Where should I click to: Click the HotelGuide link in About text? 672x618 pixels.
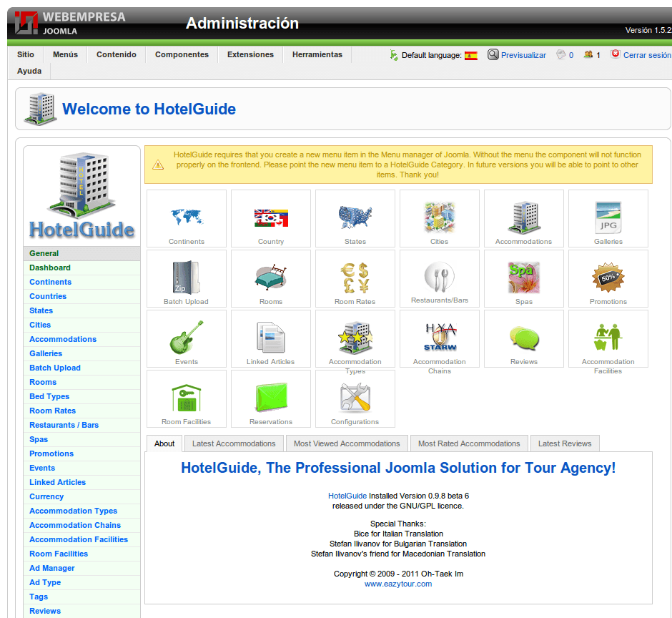point(347,496)
